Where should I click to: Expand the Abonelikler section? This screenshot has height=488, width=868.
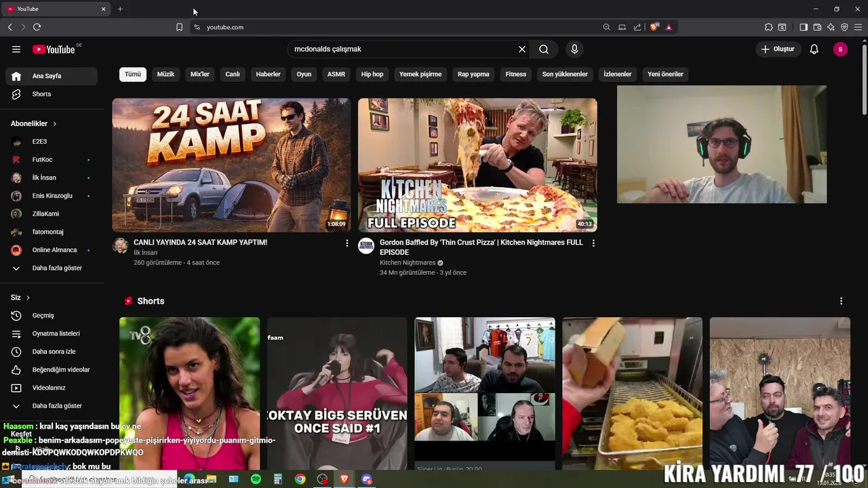[x=34, y=123]
